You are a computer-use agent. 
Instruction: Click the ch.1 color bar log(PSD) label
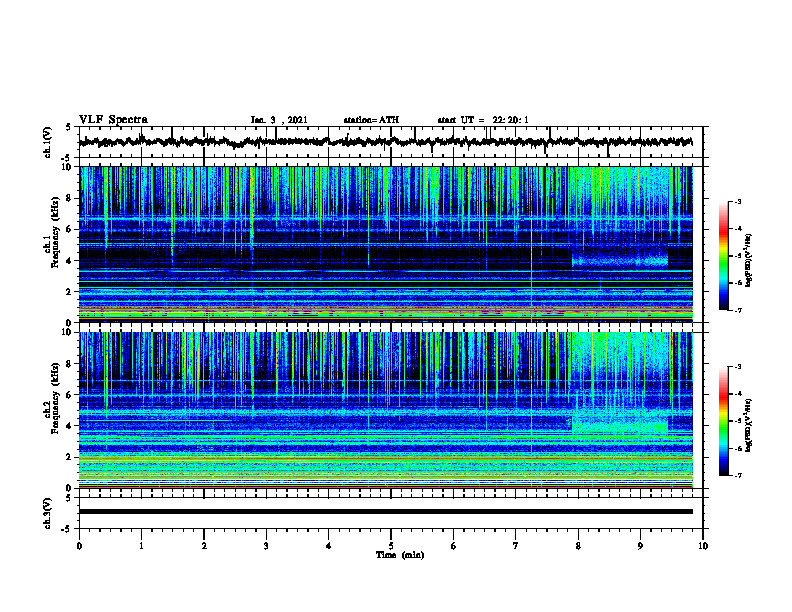pyautogui.click(x=749, y=260)
